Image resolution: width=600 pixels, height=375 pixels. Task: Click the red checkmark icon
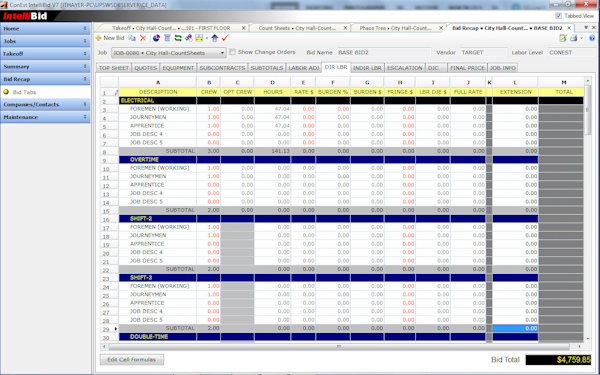coord(225,38)
